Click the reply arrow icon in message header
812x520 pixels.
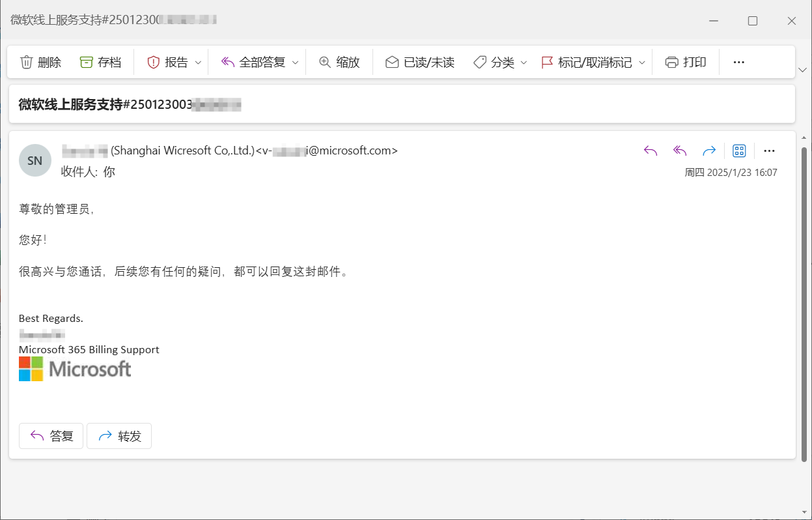[x=651, y=151]
